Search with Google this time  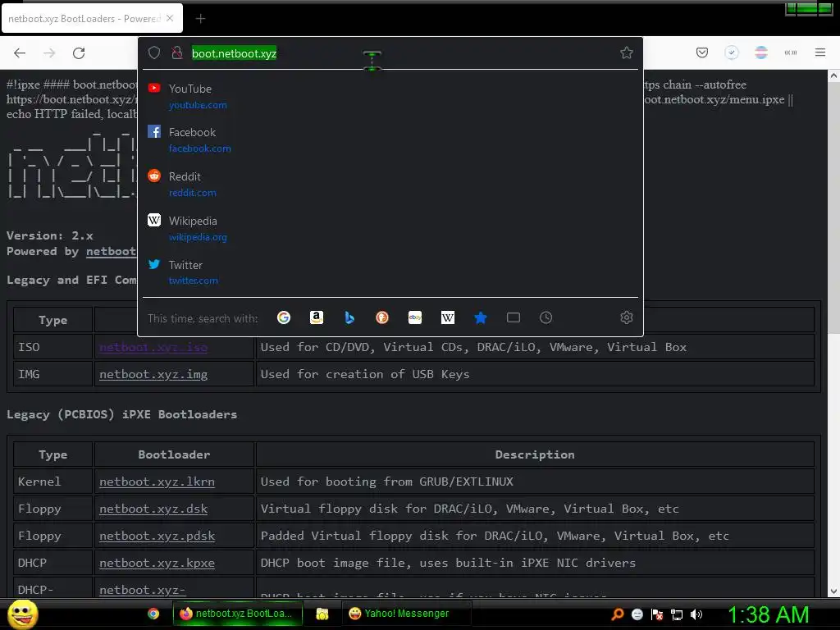(283, 317)
